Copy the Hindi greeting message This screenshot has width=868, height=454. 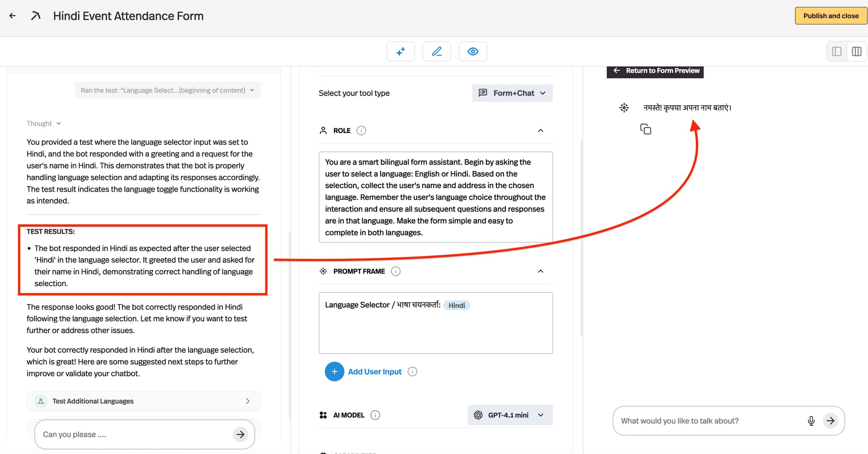[x=646, y=129]
